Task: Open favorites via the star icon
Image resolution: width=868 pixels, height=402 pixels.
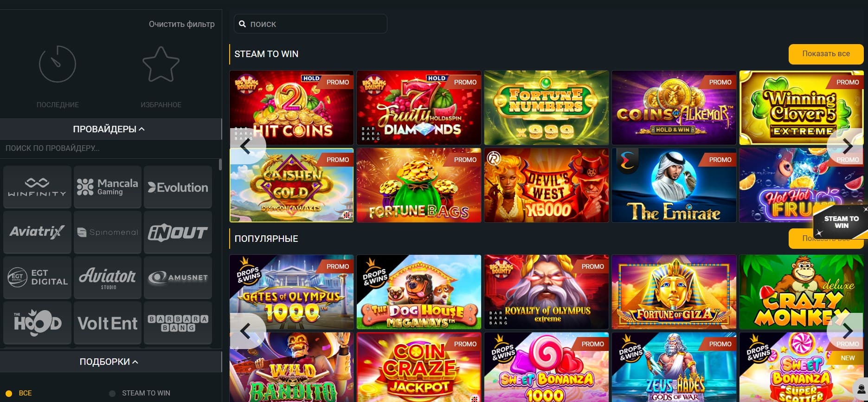Action: pos(161,64)
